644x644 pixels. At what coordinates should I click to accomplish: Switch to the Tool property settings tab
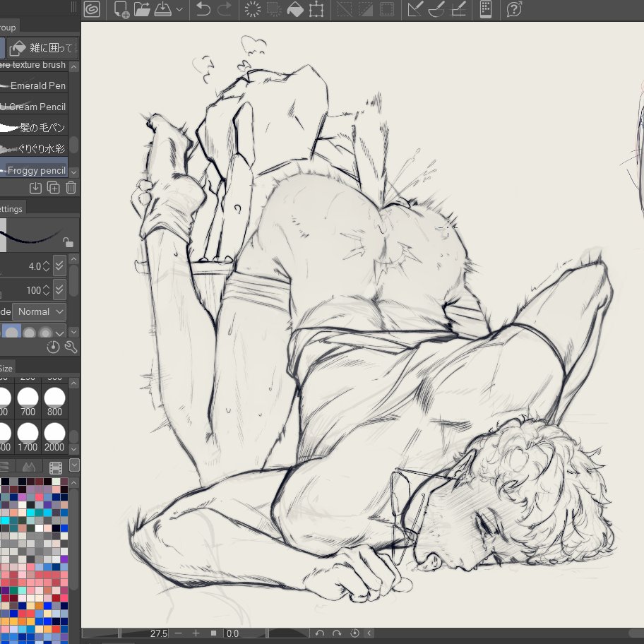pyautogui.click(x=11, y=208)
